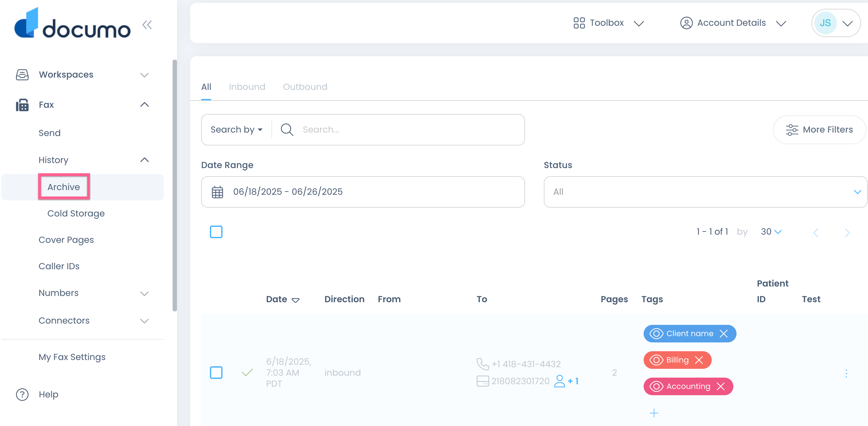Check the 6/18/2025 fax row checkbox
This screenshot has width=868, height=426.
coord(216,373)
